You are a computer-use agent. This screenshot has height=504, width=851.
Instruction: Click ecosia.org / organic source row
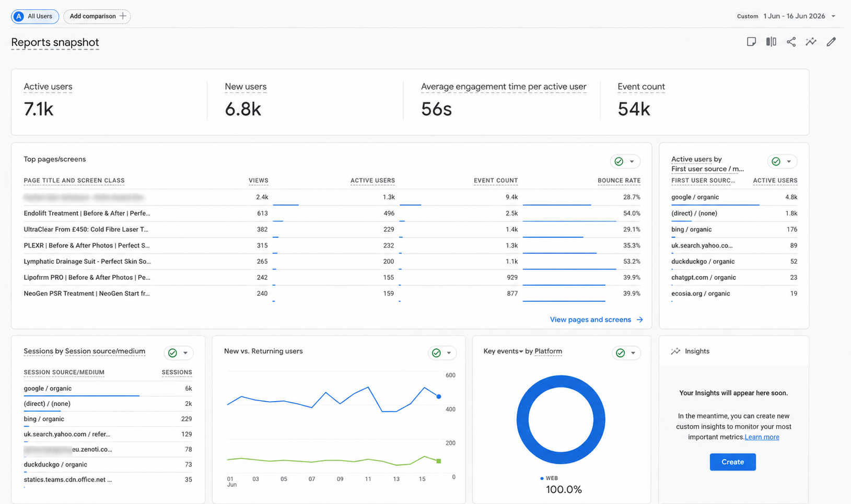(701, 294)
